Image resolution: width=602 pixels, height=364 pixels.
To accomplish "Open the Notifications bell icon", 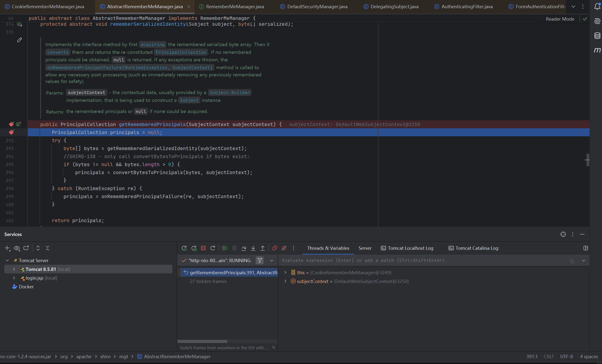I will (597, 7).
